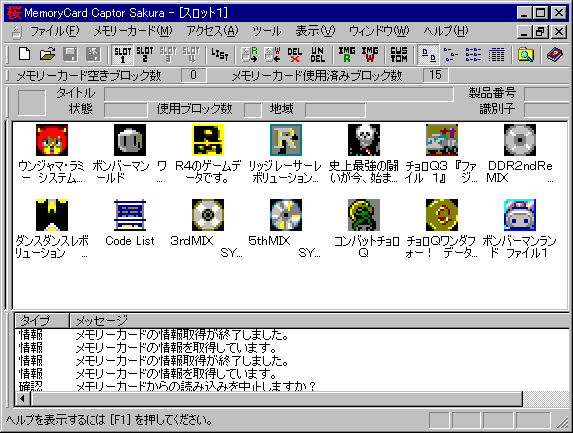Switch to small icons view
573x433 pixels.
click(451, 54)
